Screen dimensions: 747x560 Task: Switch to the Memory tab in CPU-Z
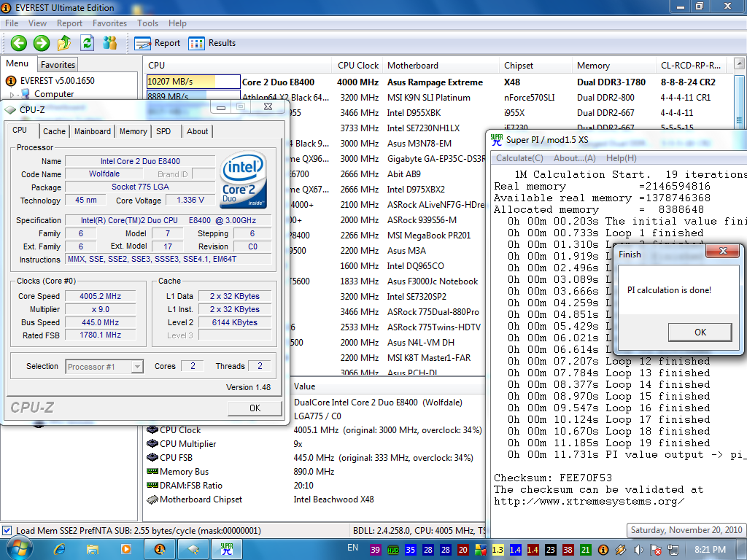[133, 131]
